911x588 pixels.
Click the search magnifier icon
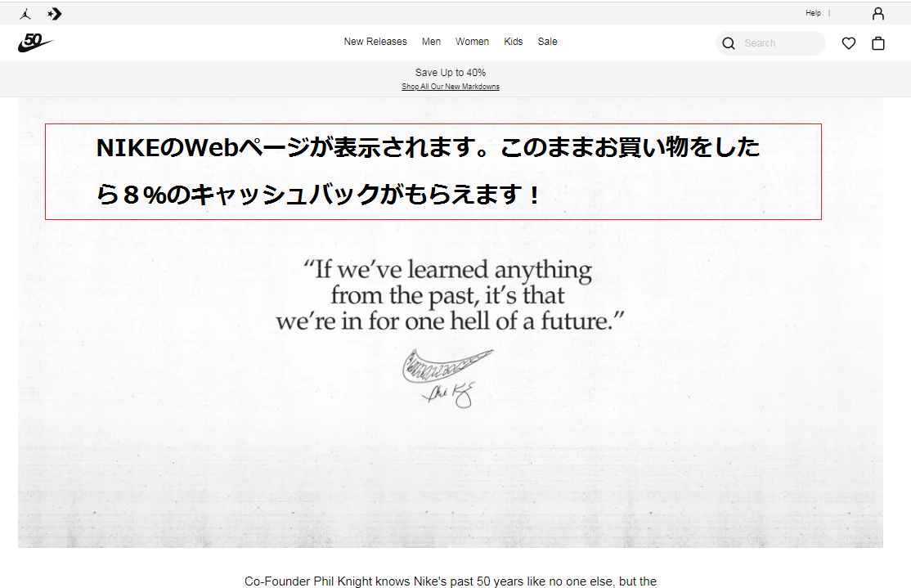[x=729, y=43]
